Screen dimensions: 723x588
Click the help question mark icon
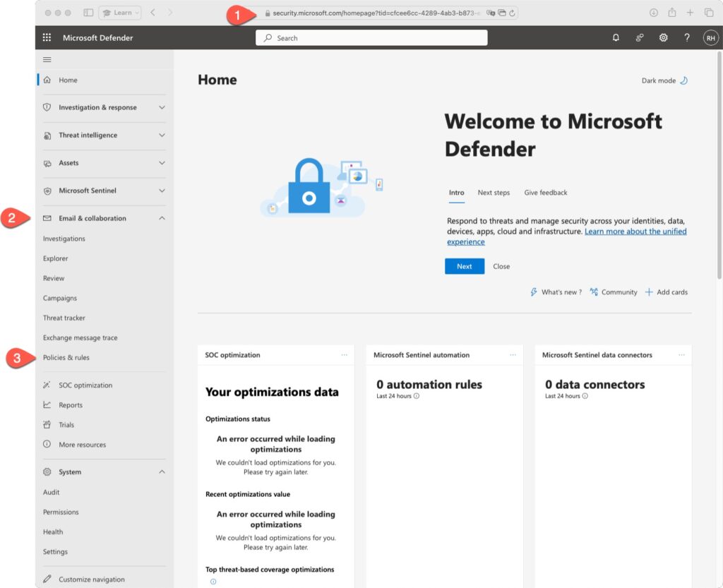click(686, 38)
